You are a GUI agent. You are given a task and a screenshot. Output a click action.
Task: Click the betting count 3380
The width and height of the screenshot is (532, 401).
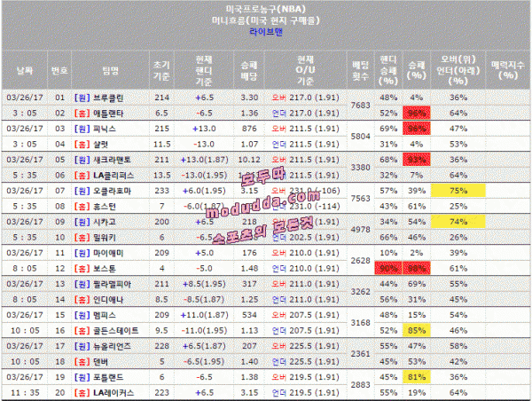(360, 168)
